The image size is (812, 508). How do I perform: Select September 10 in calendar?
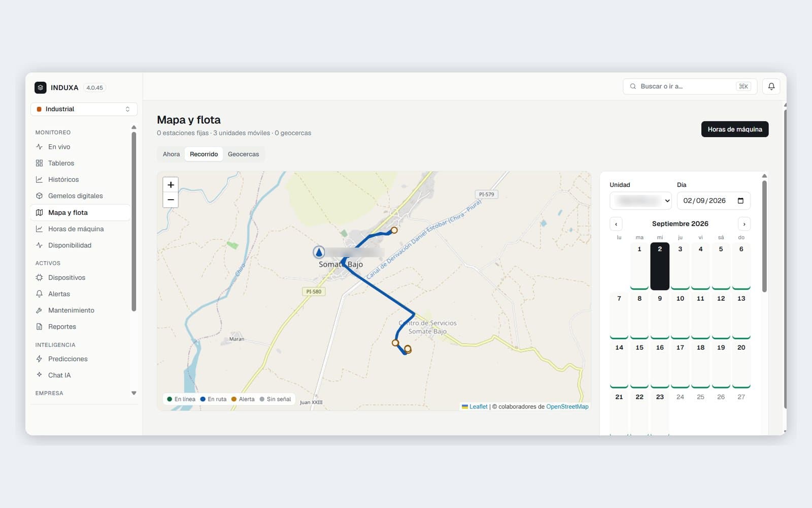[680, 315]
